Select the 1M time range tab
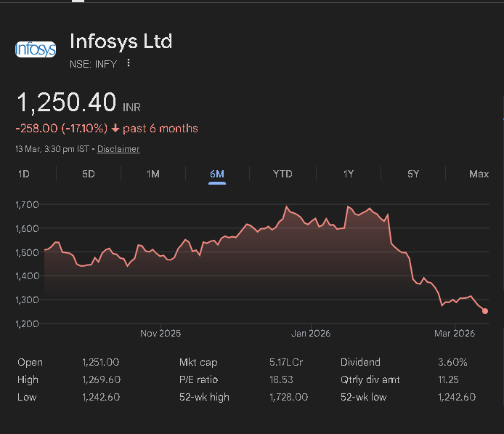This screenshot has height=434, width=504. pos(153,174)
